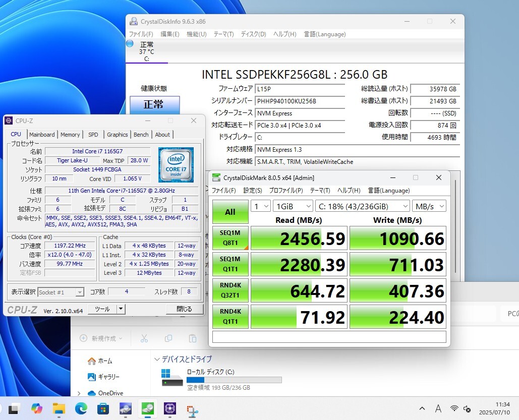Open clock and date in taskbar
The width and height of the screenshot is (519, 420).
pos(494,409)
